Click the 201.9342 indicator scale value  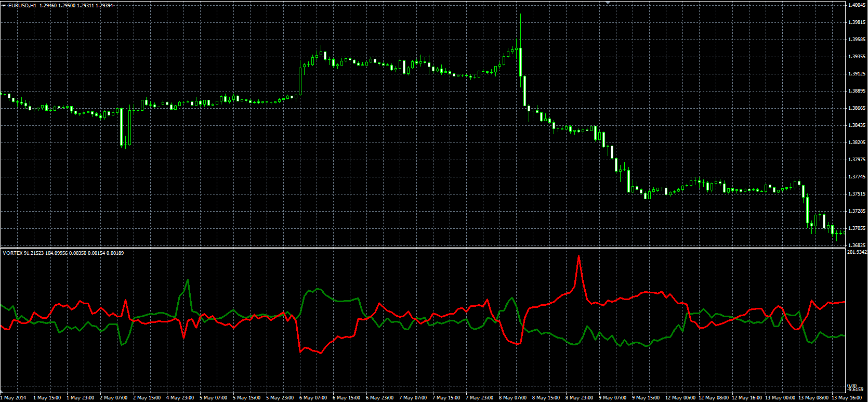coord(857,252)
